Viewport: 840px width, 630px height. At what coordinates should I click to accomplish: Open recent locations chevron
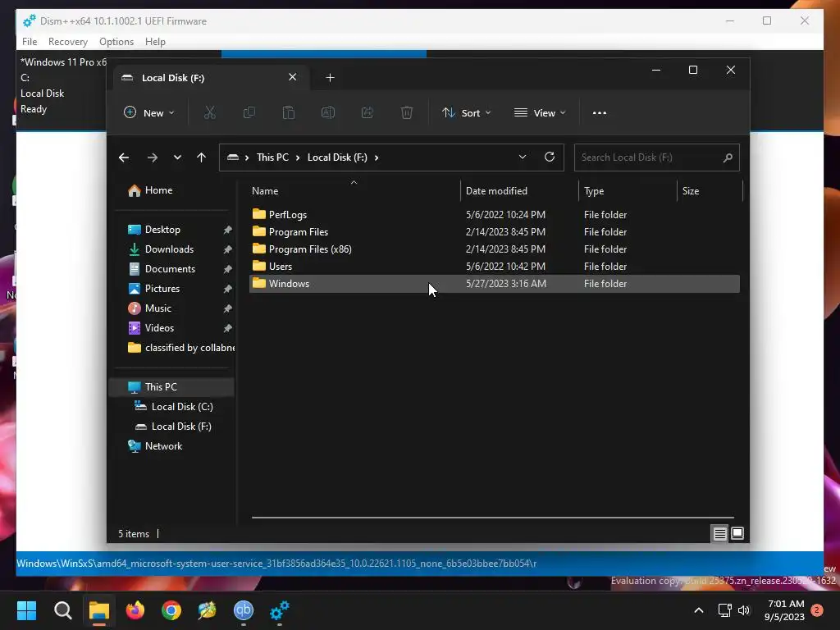point(177,157)
